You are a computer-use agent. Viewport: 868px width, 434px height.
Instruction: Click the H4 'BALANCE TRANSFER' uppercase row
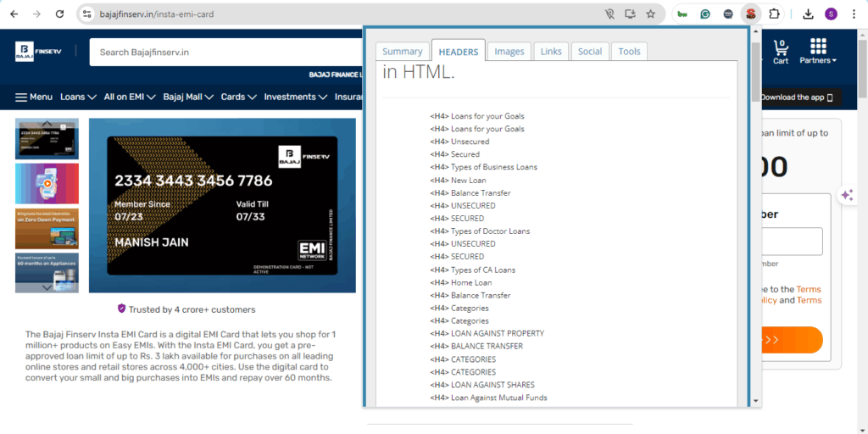pos(476,347)
